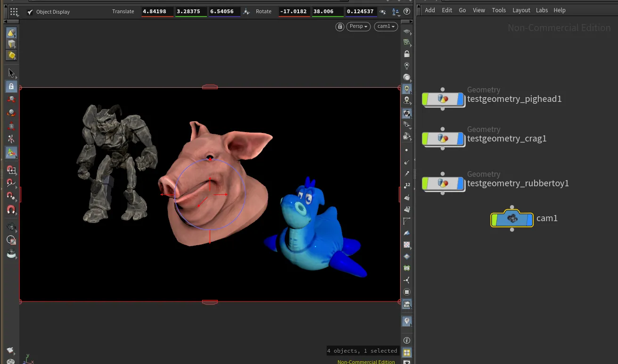This screenshot has height=364, width=618.
Task: Activate the Handles tool
Action: 11,152
